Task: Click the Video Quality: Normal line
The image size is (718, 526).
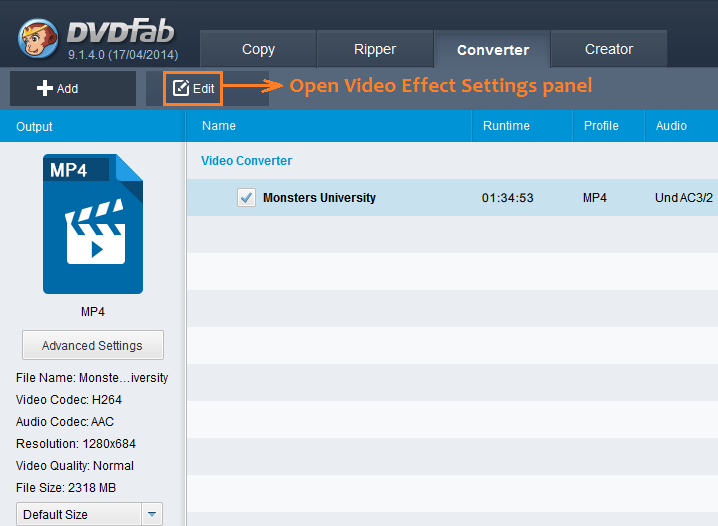Action: click(75, 466)
